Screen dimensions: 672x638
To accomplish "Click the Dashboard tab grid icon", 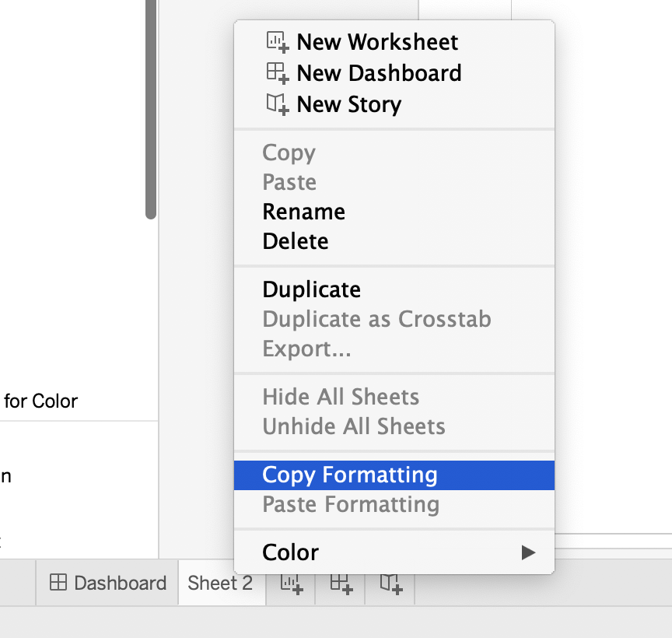I will click(58, 583).
